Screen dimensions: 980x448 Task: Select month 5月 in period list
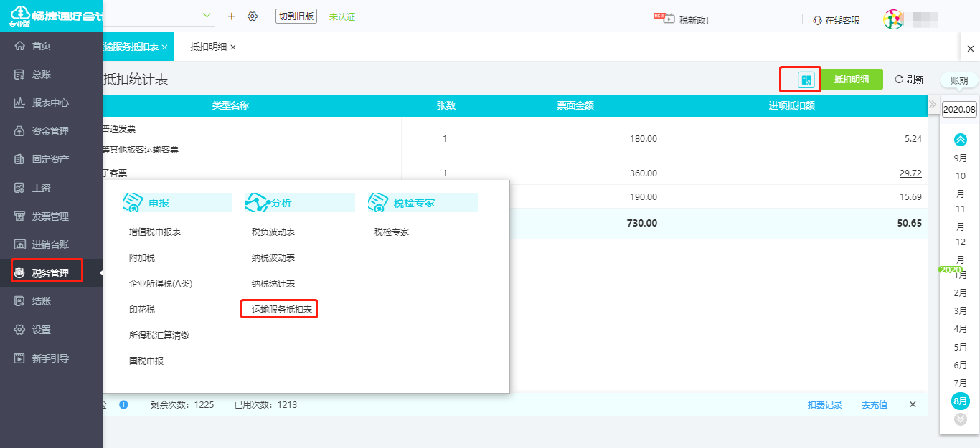[x=961, y=347]
